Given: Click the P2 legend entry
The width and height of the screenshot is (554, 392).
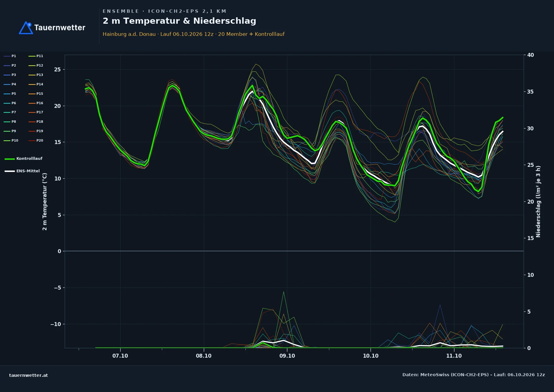Looking at the screenshot, I should (x=10, y=65).
